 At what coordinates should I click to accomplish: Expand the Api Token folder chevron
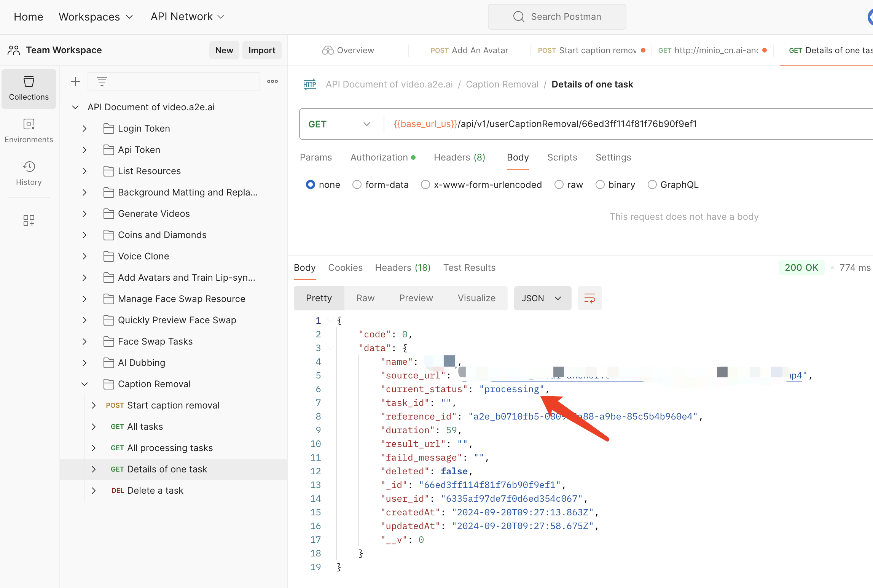pos(84,150)
